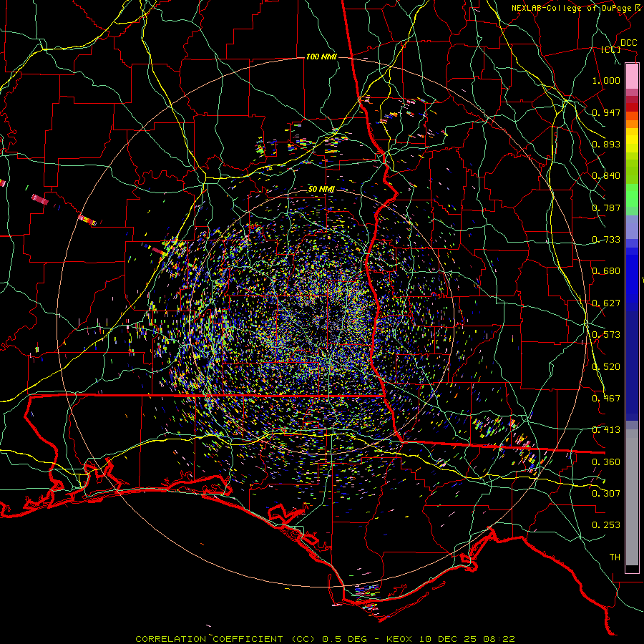Image resolution: width=644 pixels, height=644 pixels.
Task: Select the 0.840 scale value
Action: point(606,176)
